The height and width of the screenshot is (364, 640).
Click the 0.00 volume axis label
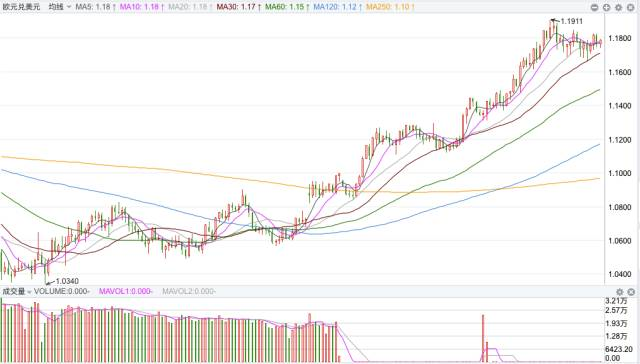point(613,358)
